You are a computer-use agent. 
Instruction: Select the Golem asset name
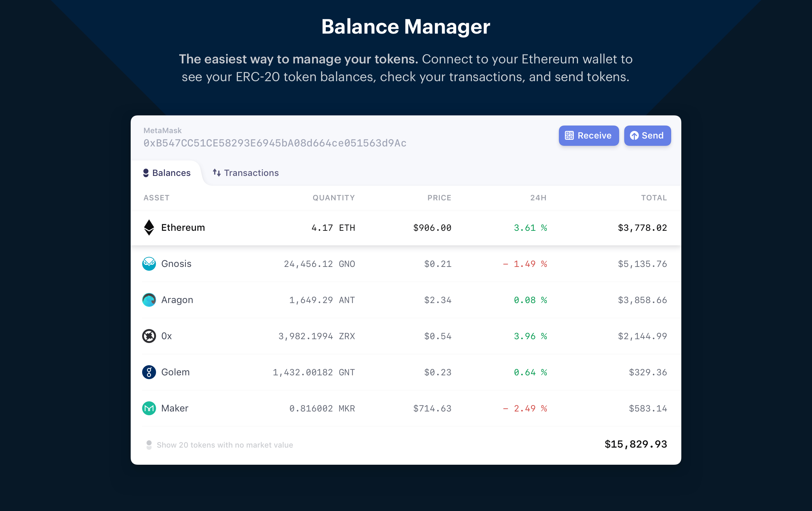point(175,372)
